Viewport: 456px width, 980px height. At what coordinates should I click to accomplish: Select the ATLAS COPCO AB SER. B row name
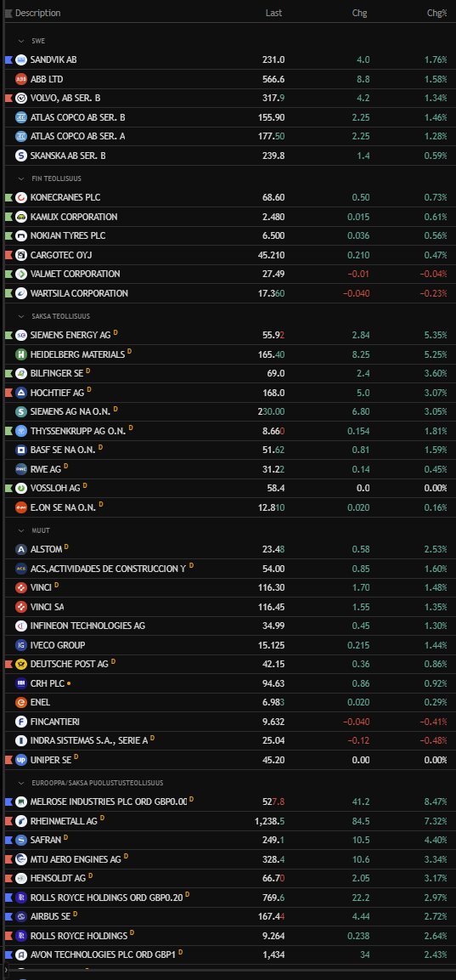coord(77,117)
